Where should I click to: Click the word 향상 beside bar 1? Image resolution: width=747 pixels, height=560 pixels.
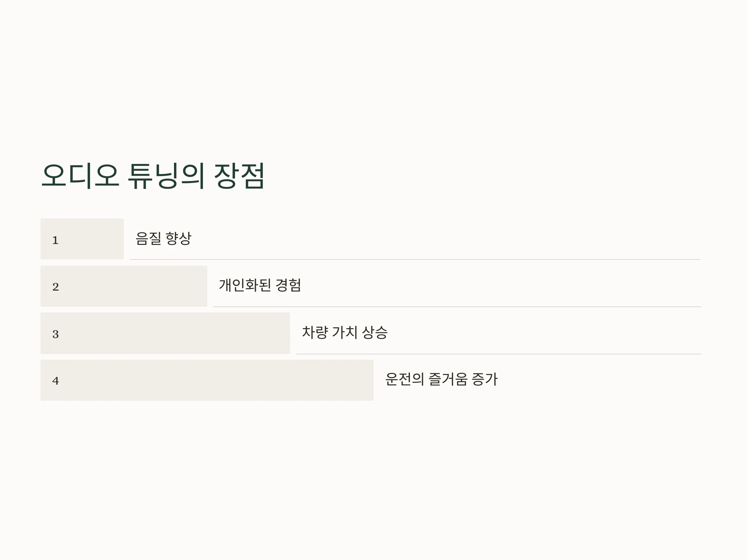179,238
